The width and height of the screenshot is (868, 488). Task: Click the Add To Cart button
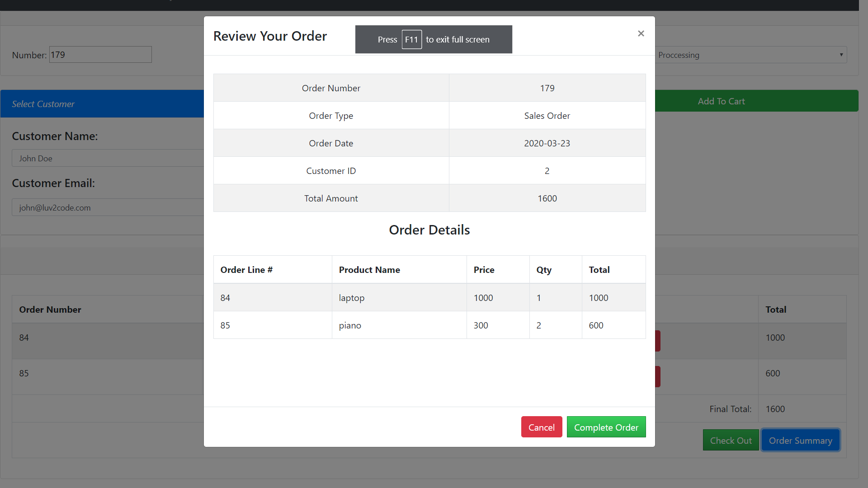(x=721, y=101)
